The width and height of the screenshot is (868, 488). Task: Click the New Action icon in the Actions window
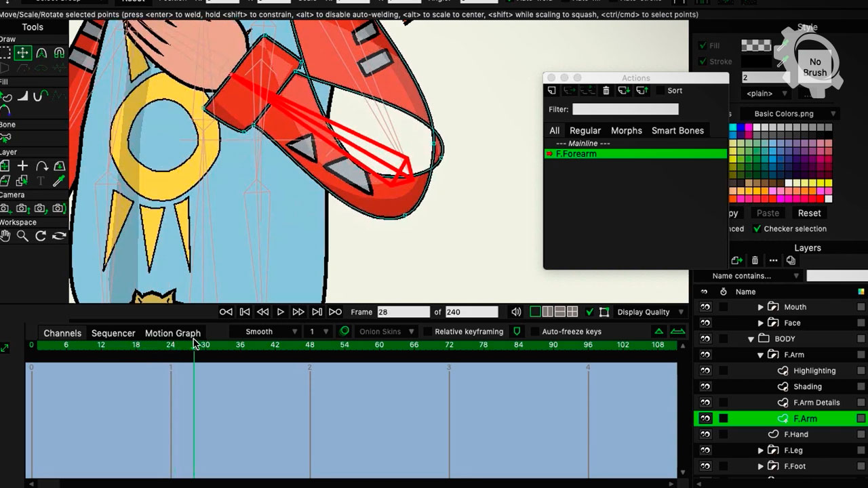[551, 91]
